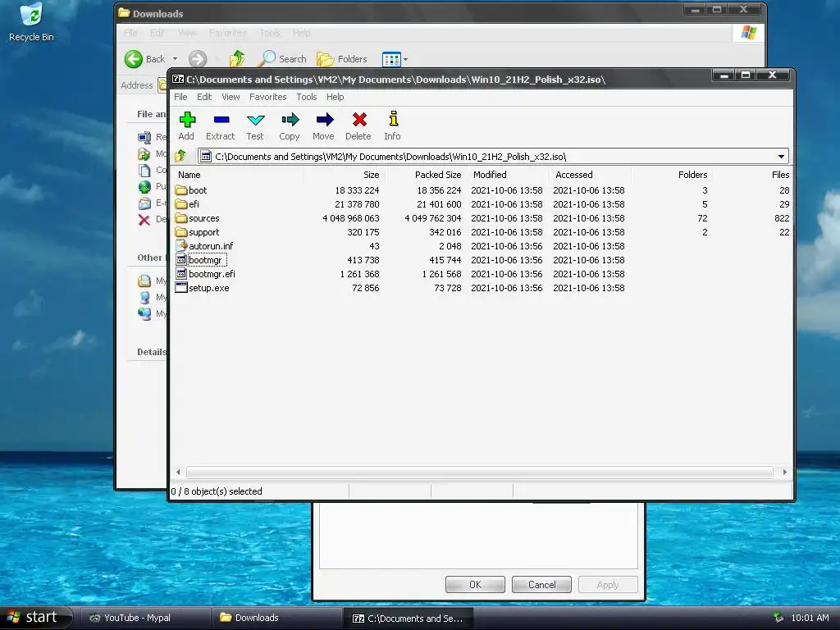Click the size value 72 856
The width and height of the screenshot is (840, 630).
(x=365, y=288)
